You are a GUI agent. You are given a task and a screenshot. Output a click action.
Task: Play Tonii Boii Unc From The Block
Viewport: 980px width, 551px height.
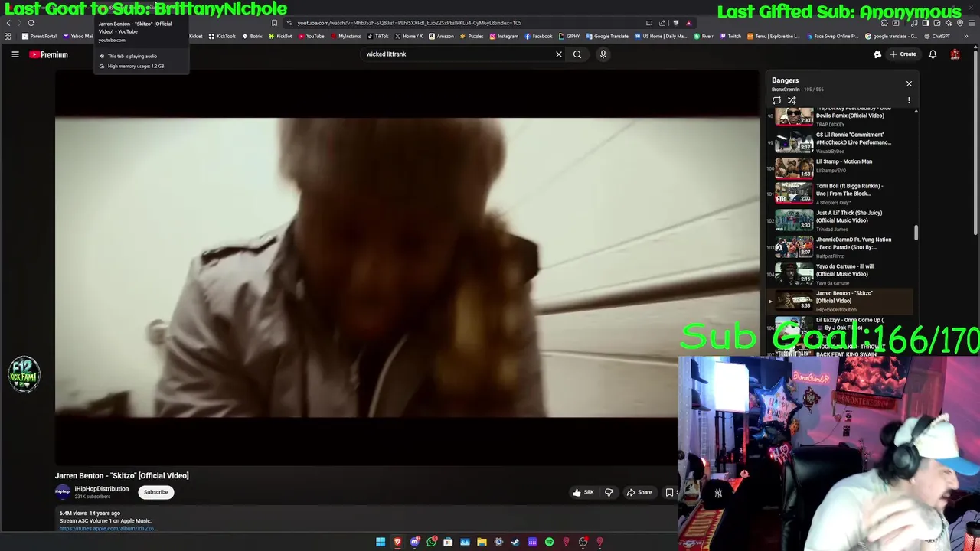(x=840, y=193)
